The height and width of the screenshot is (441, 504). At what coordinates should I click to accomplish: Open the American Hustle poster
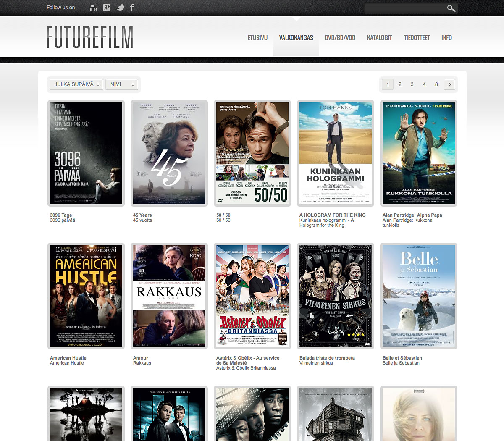pyautogui.click(x=86, y=296)
